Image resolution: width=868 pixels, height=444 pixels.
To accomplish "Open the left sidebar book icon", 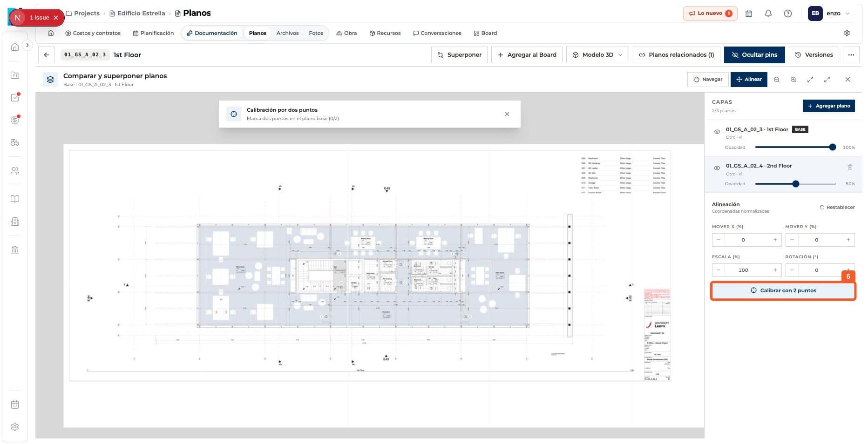I will click(x=15, y=199).
